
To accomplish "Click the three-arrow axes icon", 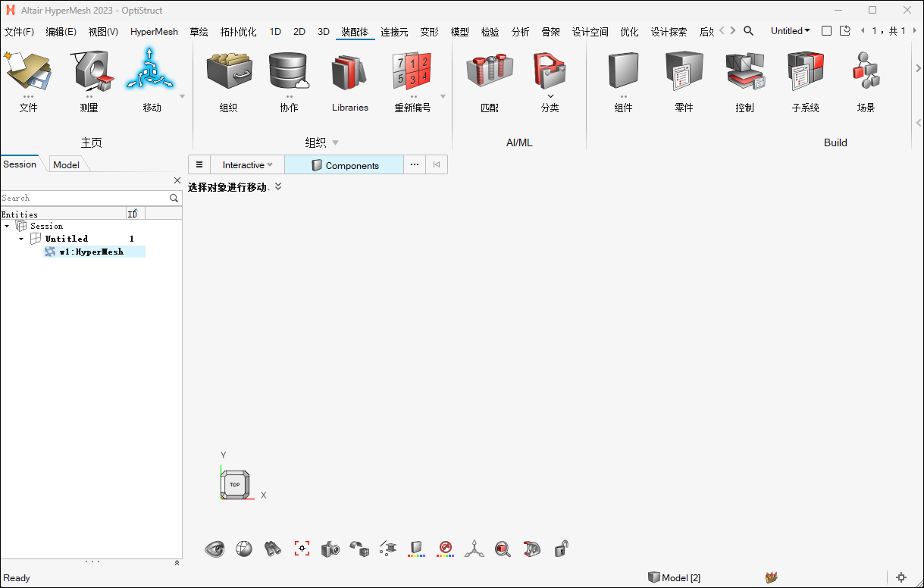I will pyautogui.click(x=475, y=549).
